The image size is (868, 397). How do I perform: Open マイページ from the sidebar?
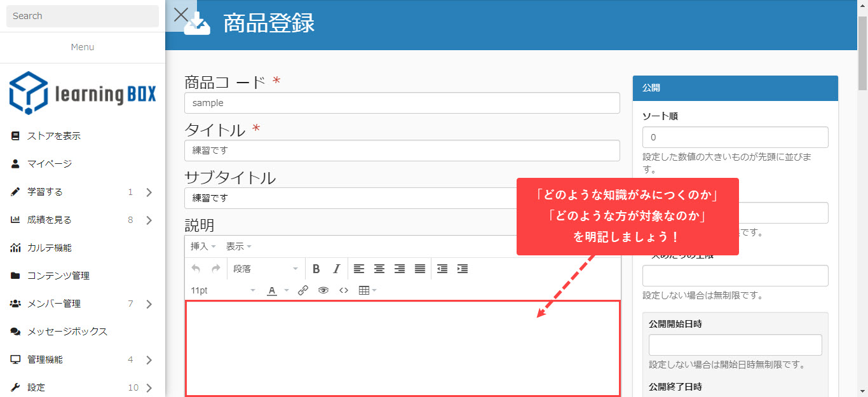(x=50, y=164)
